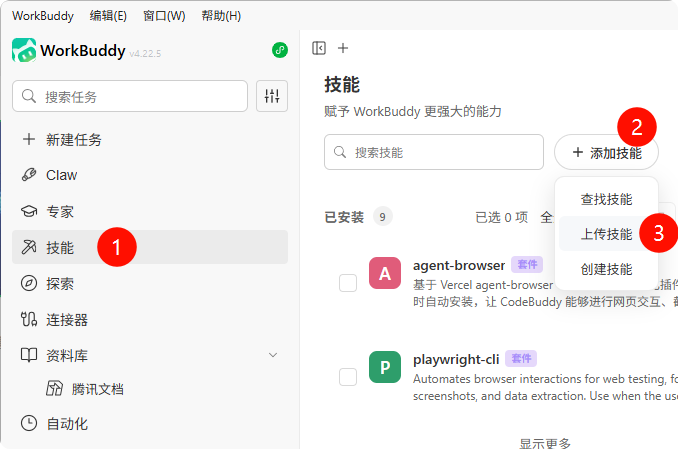This screenshot has height=449, width=678.
Task: Toggle the sidebar collapse icon
Action: click(x=319, y=48)
